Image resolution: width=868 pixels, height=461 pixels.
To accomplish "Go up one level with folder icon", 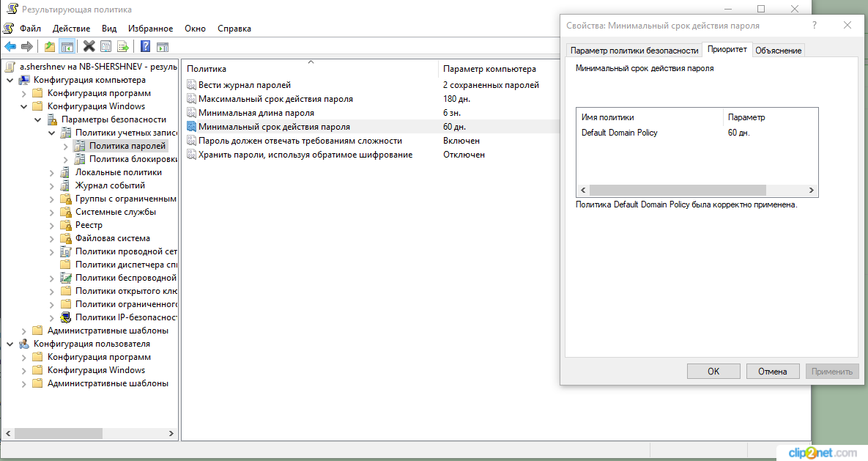I will click(50, 47).
